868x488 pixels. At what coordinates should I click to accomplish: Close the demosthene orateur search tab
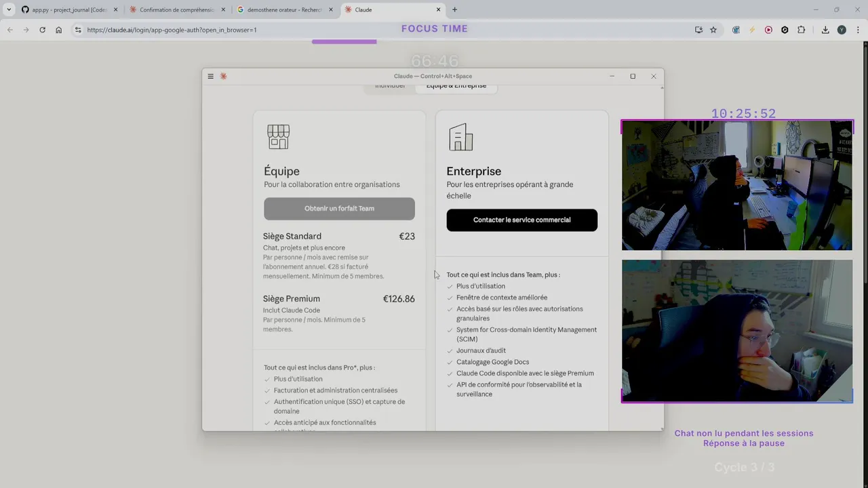[331, 9]
